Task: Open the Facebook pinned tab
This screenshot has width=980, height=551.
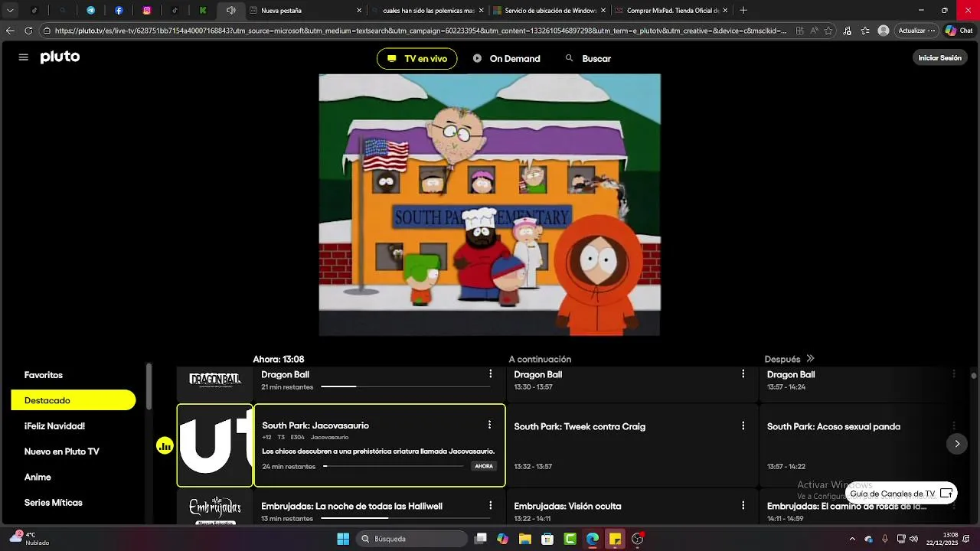Action: (x=119, y=11)
